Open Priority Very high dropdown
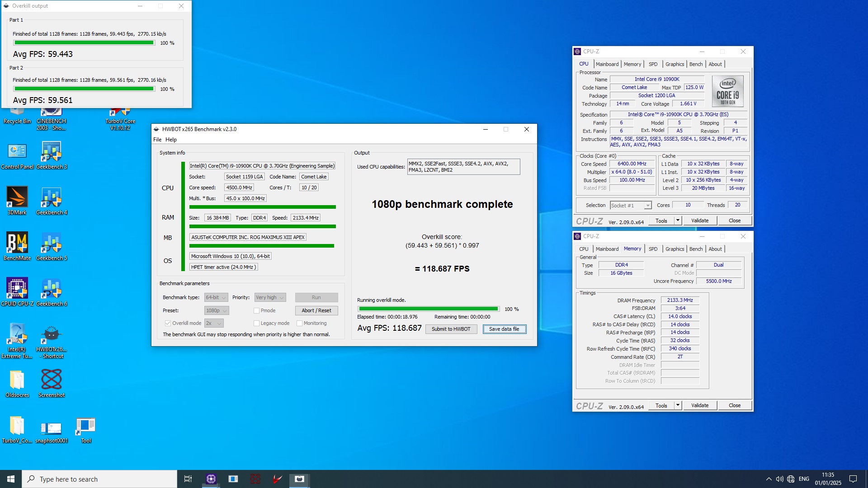868x488 pixels. (270, 297)
